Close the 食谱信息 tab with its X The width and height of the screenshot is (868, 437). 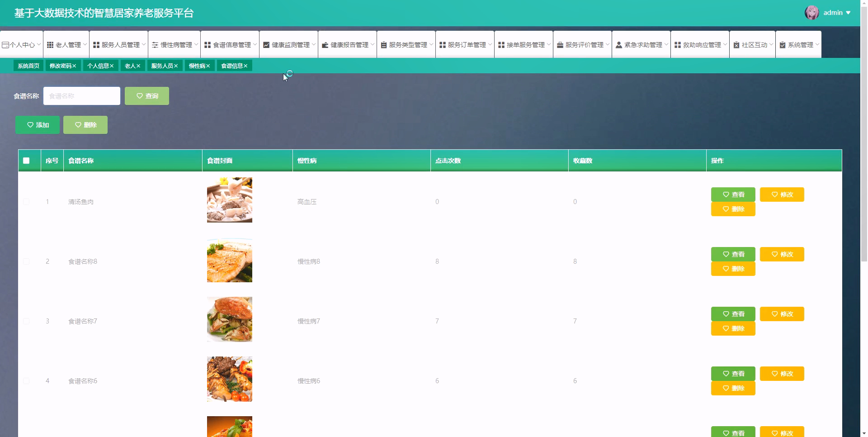pyautogui.click(x=245, y=66)
